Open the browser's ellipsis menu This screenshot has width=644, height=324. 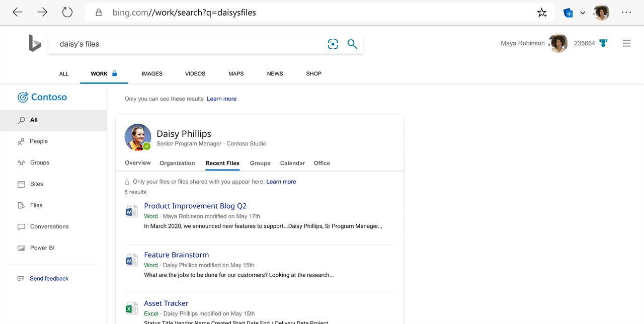(626, 13)
